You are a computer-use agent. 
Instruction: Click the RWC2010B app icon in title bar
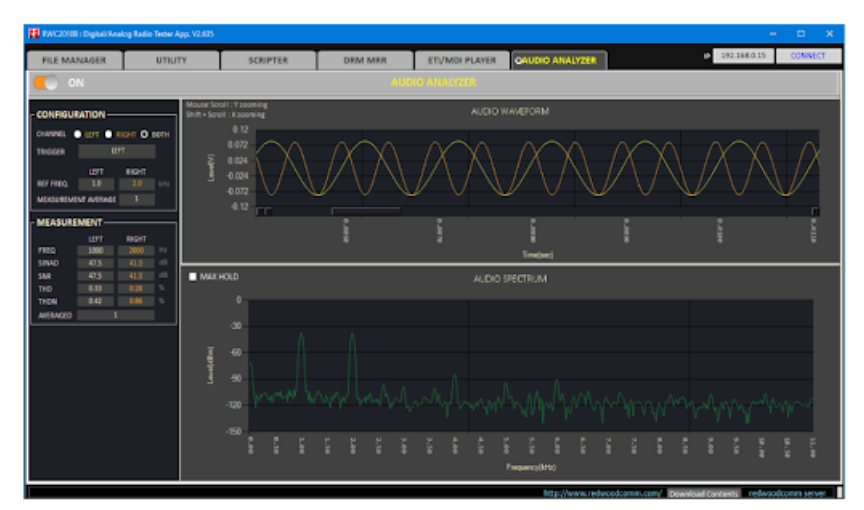pyautogui.click(x=33, y=33)
